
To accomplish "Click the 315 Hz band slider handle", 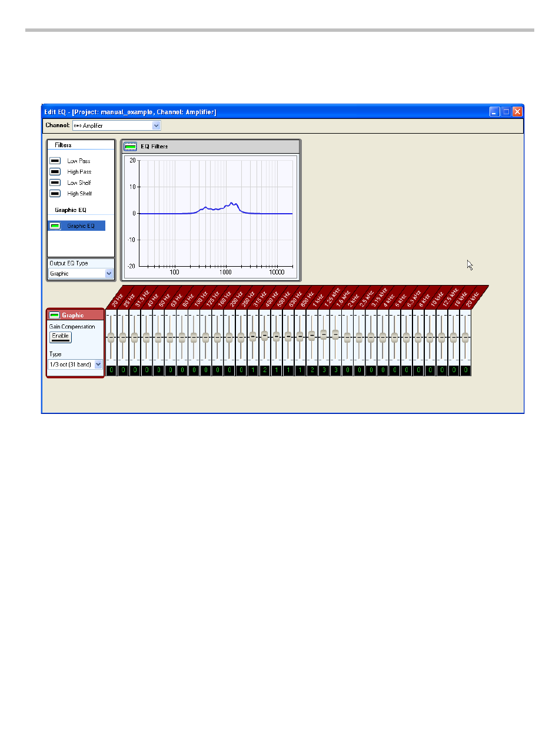I will tap(252, 336).
